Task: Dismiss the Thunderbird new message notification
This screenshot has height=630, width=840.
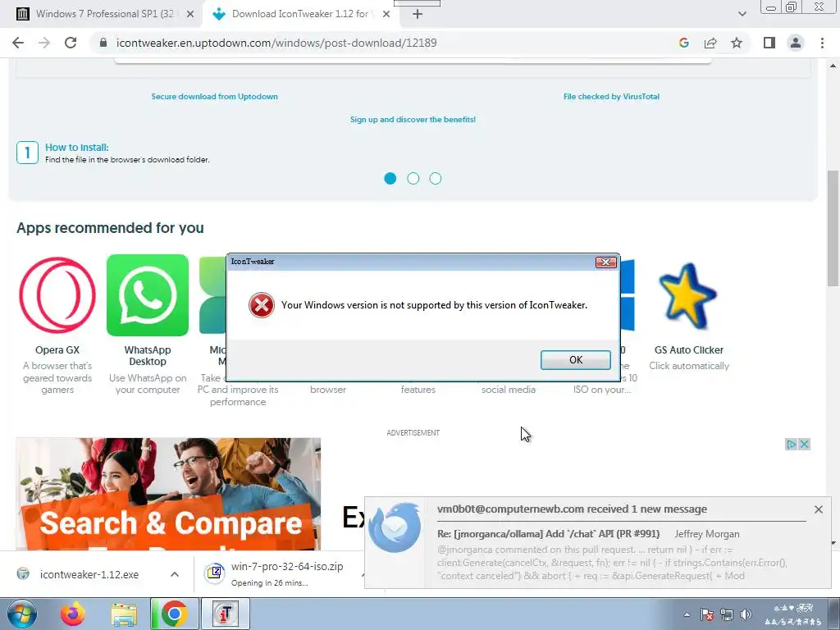Action: (x=819, y=509)
